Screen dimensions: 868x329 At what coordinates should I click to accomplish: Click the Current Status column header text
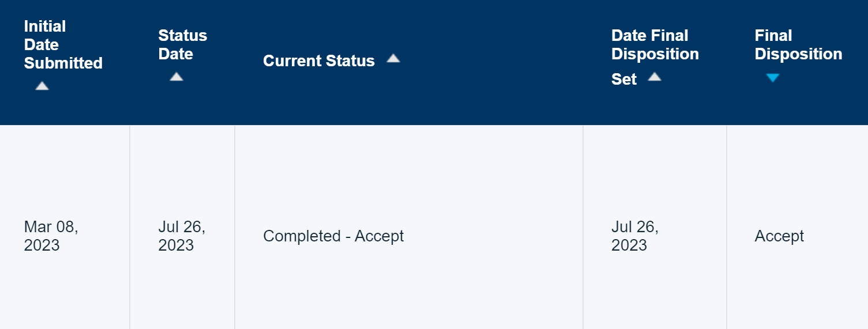pyautogui.click(x=319, y=61)
